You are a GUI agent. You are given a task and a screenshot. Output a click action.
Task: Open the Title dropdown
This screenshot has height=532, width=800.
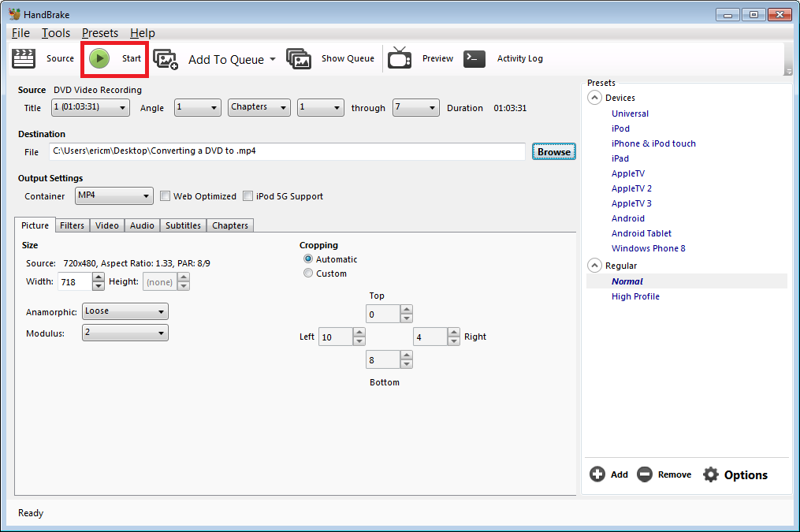tap(91, 108)
